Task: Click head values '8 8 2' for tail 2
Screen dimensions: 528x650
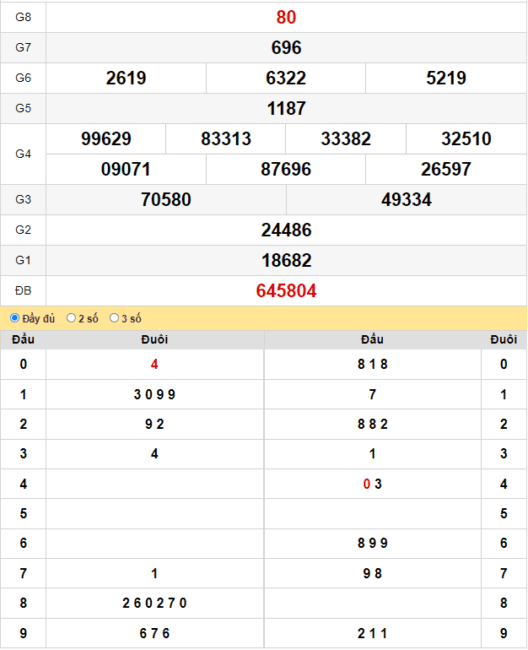Action: coord(372,424)
